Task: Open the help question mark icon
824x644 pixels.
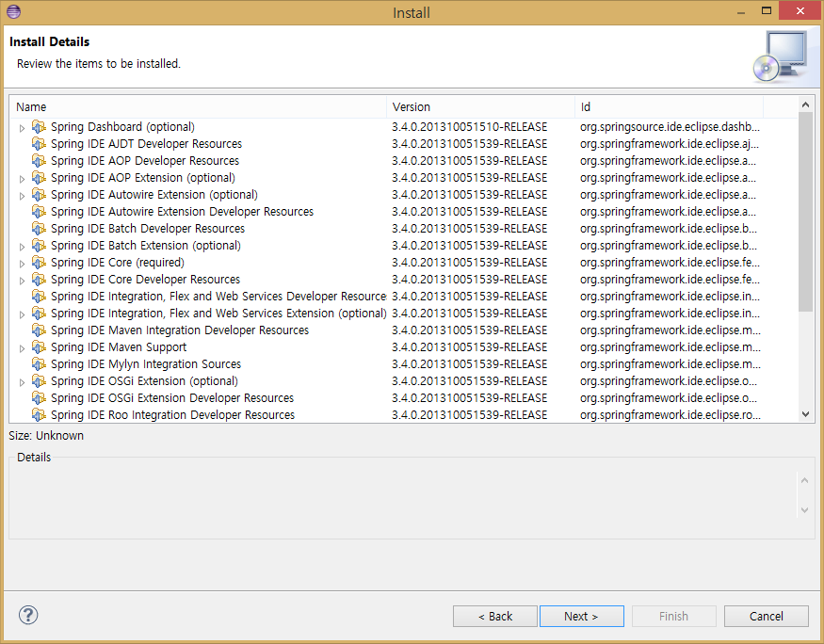Action: point(28,615)
